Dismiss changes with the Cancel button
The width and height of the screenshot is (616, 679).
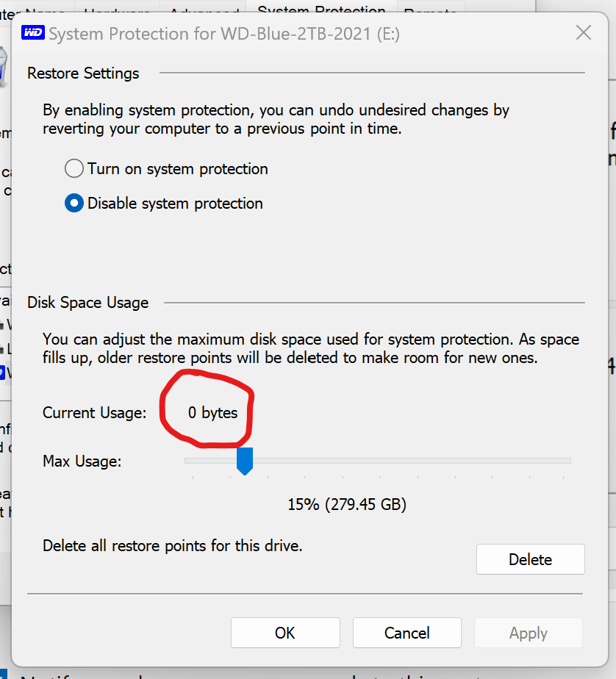407,633
